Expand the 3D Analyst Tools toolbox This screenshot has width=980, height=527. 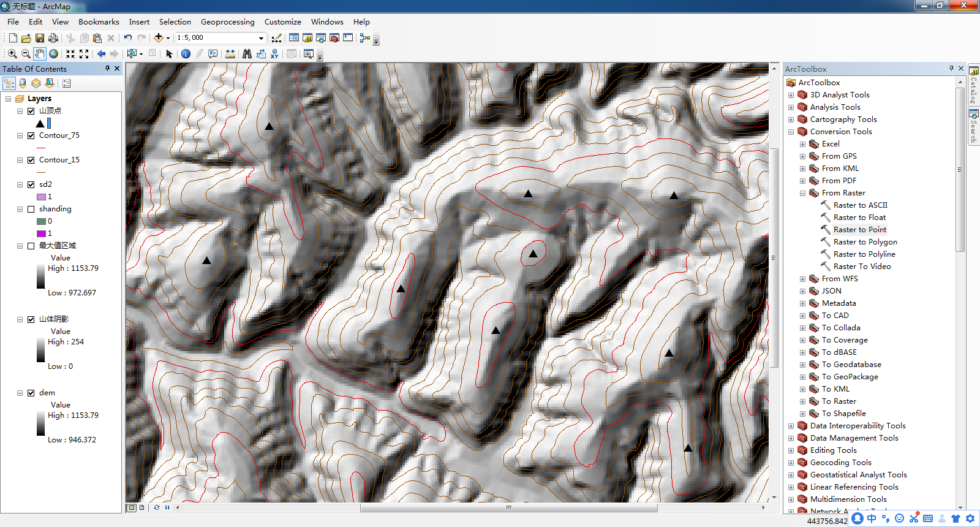(x=791, y=95)
